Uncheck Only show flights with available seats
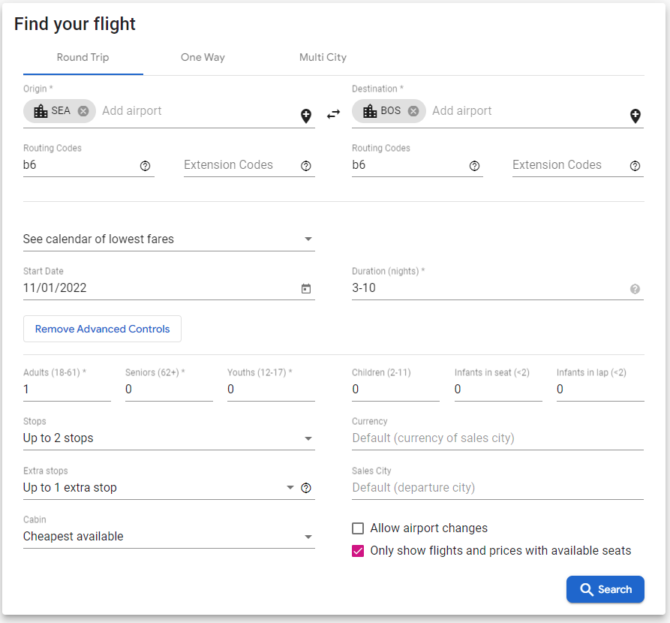Image resolution: width=670 pixels, height=623 pixels. (358, 551)
